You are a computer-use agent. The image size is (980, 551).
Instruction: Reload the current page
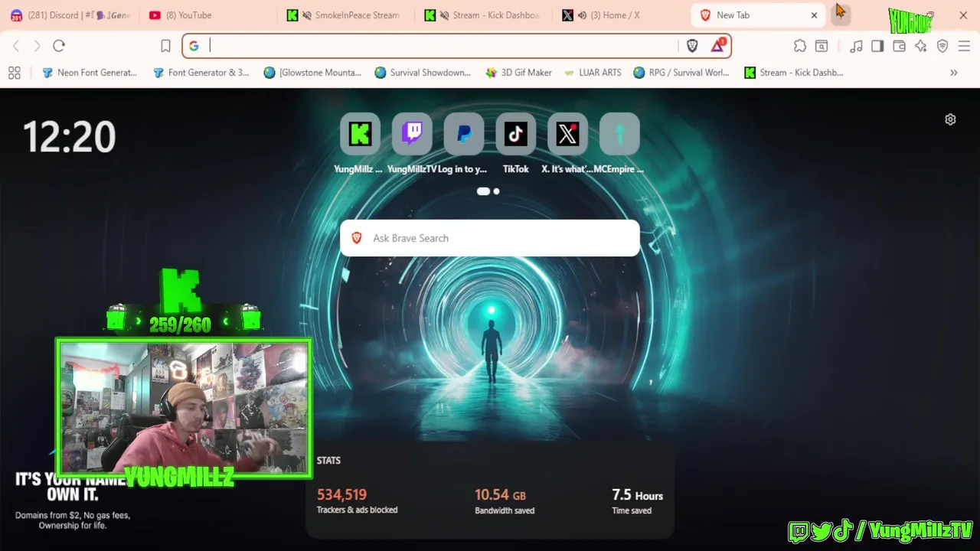[x=59, y=46]
